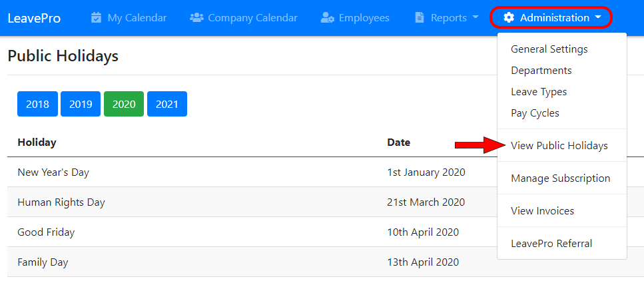Click the My Calendar check icon
Viewport: 644px width, 285px height.
click(x=96, y=18)
